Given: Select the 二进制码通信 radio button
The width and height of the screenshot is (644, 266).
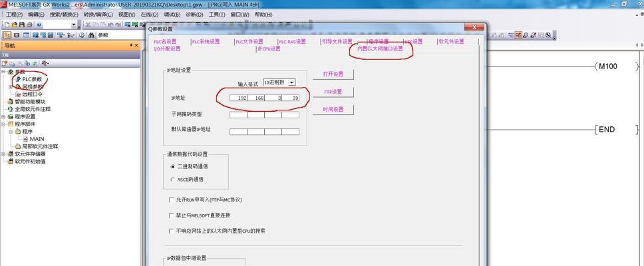Looking at the screenshot, I should coord(172,167).
